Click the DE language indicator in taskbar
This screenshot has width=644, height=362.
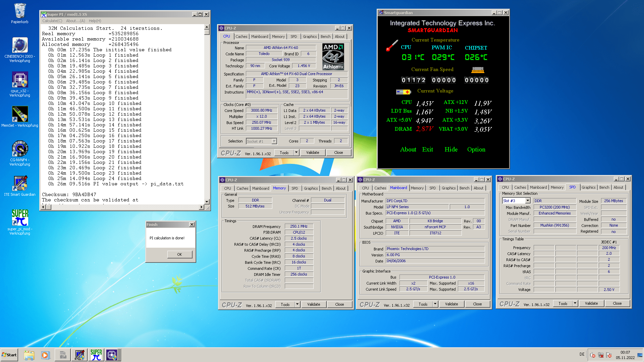point(582,355)
